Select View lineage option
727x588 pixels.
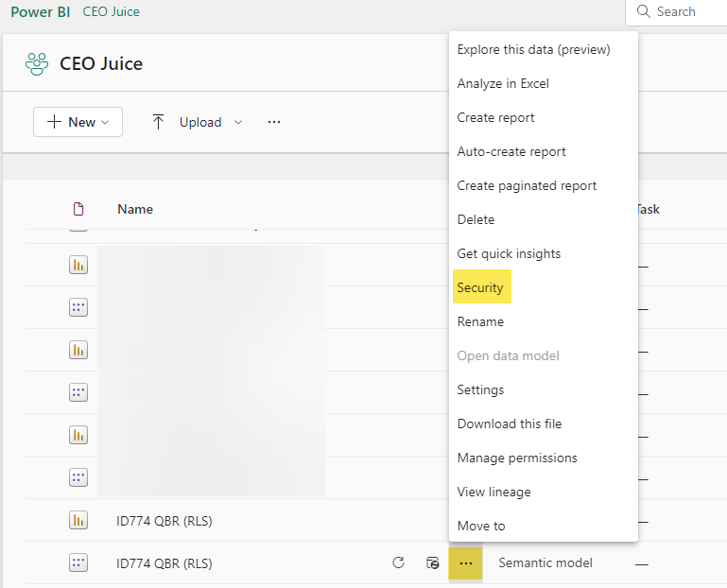(493, 492)
